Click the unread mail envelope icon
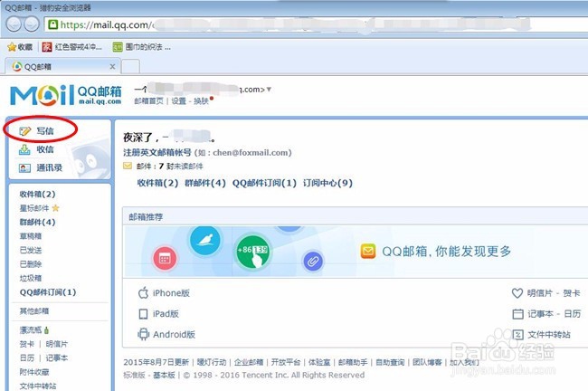Image resolution: width=588 pixels, height=391 pixels. click(x=128, y=166)
